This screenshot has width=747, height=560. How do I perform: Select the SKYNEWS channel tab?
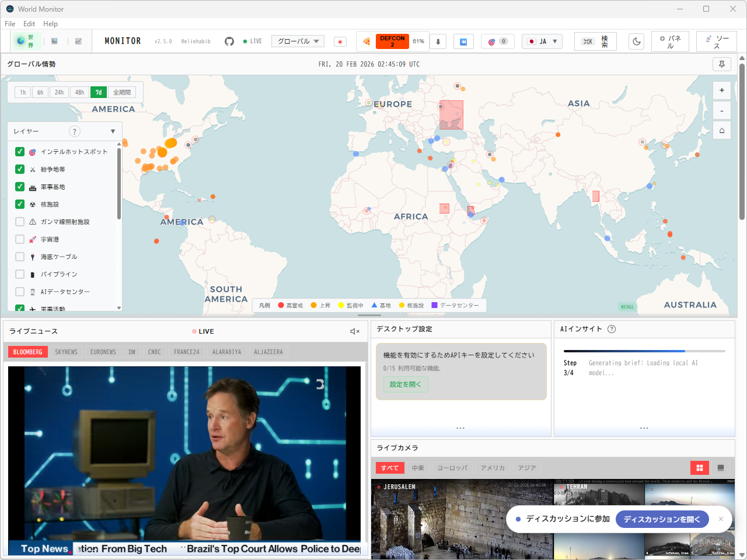click(66, 352)
